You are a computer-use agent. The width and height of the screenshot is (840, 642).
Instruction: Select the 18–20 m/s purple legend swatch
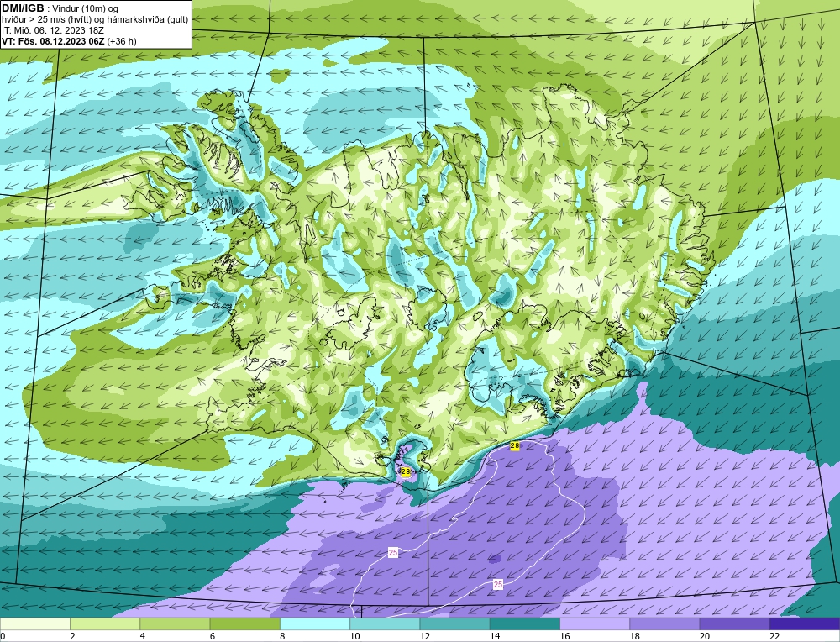pos(664,624)
